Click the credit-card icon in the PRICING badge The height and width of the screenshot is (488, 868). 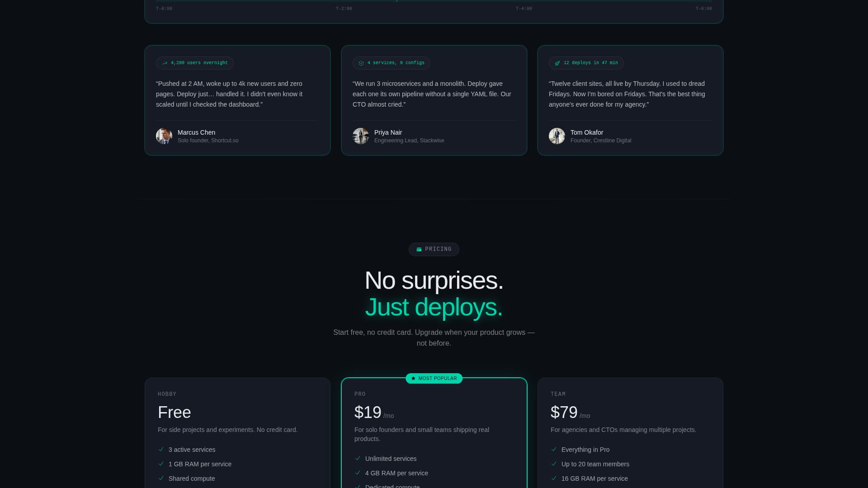(420, 249)
